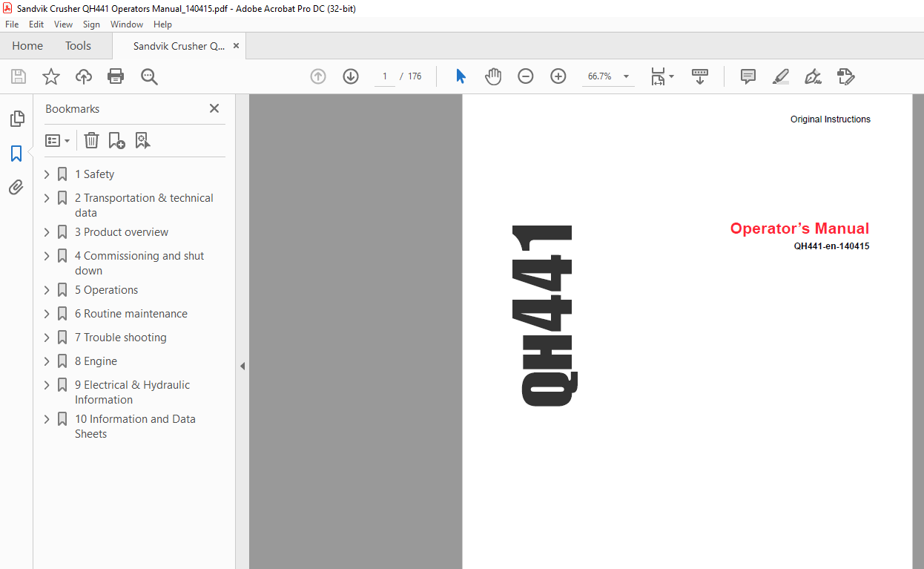Open the Sign document pen tool
The height and width of the screenshot is (569, 924).
click(814, 76)
